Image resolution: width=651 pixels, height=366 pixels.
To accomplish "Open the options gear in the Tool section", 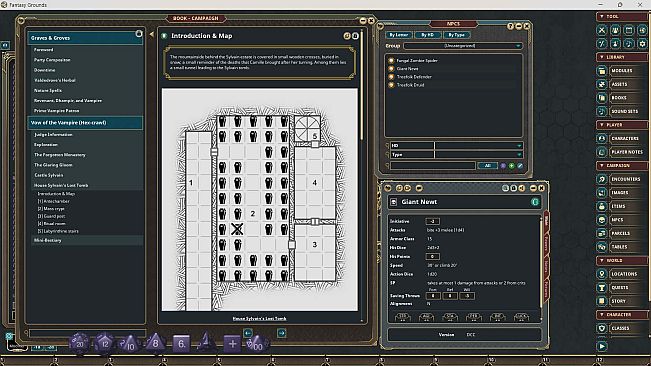I will pyautogui.click(x=642, y=43).
